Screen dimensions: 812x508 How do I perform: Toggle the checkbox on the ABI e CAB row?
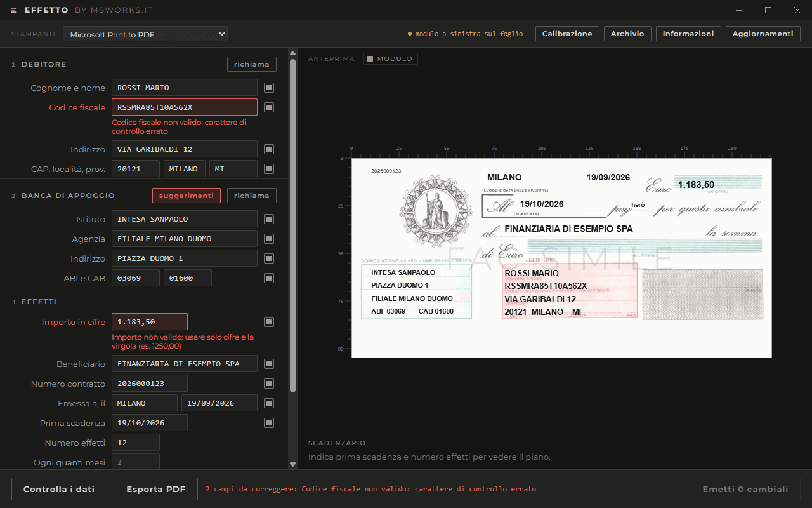[269, 278]
